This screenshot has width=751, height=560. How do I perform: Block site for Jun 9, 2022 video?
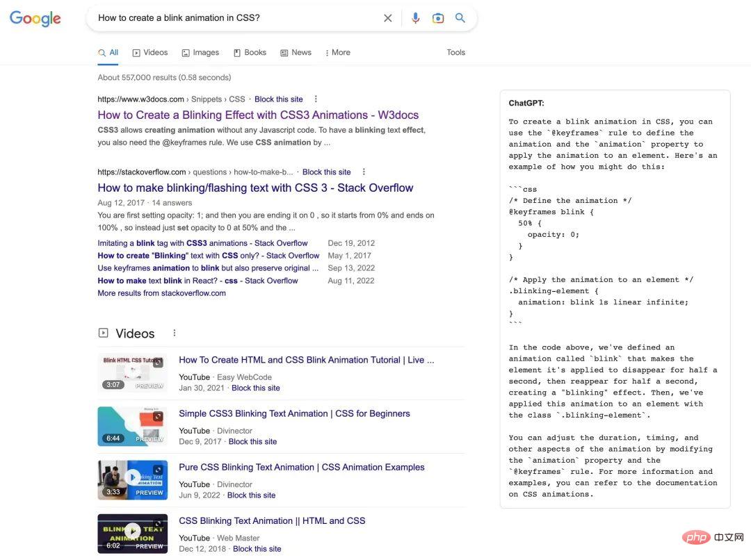point(252,495)
